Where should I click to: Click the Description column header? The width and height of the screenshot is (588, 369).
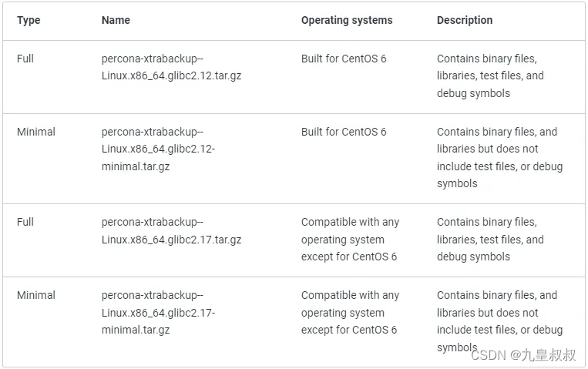[464, 20]
